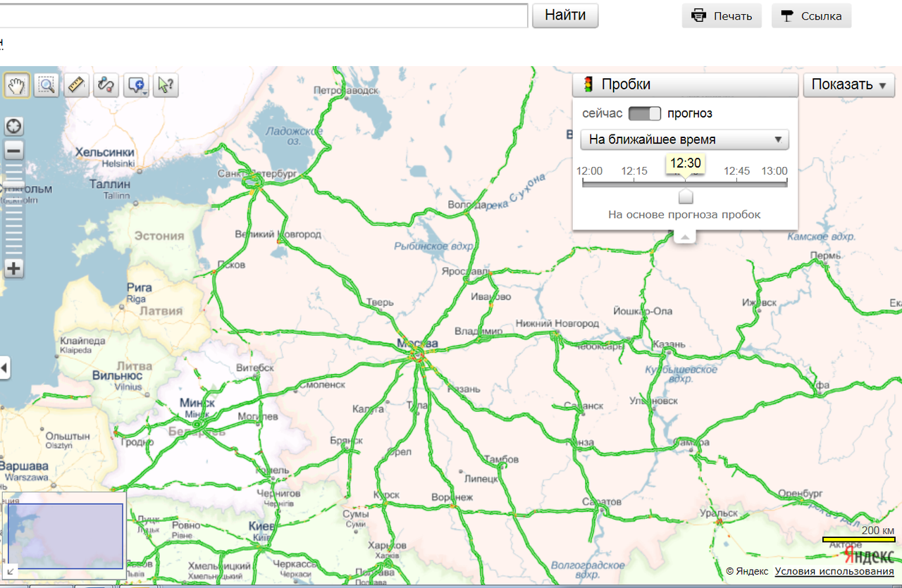Viewport: 902px width, 588px height.
Task: Click the locate-me crosshair button
Action: tap(14, 127)
